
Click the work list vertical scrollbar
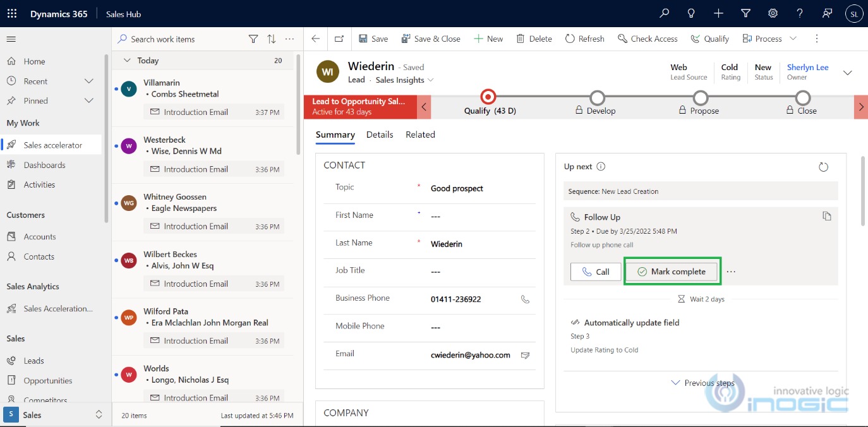tap(298, 104)
